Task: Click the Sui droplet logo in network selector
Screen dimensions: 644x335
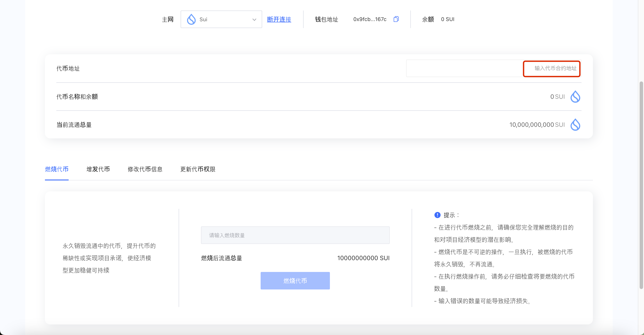Action: tap(191, 19)
